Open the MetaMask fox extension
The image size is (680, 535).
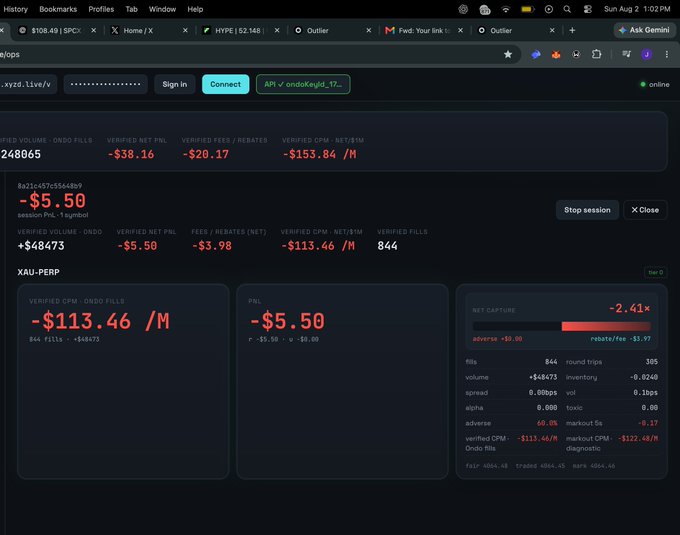[556, 54]
